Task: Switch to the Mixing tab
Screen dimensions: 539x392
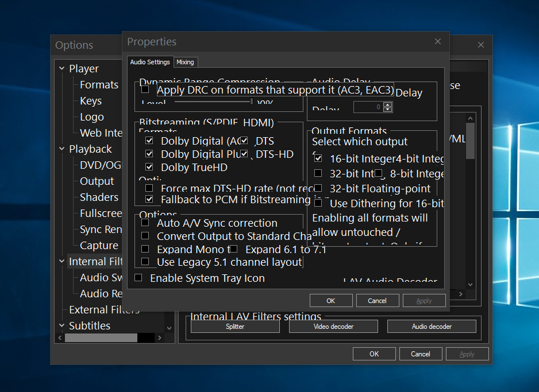Action: [185, 62]
